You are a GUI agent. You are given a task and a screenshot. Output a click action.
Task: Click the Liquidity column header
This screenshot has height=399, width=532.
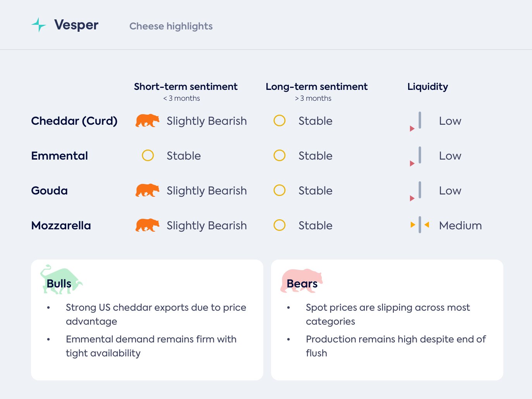click(x=427, y=87)
